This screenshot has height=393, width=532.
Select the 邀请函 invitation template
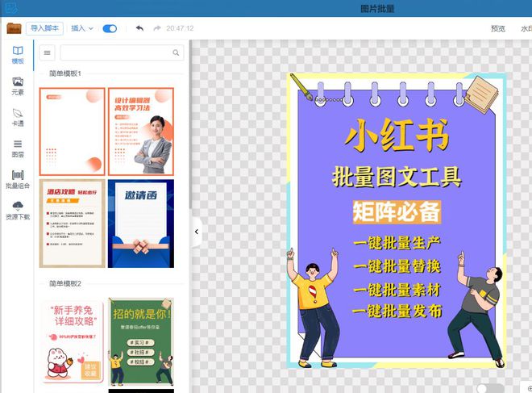pos(141,224)
